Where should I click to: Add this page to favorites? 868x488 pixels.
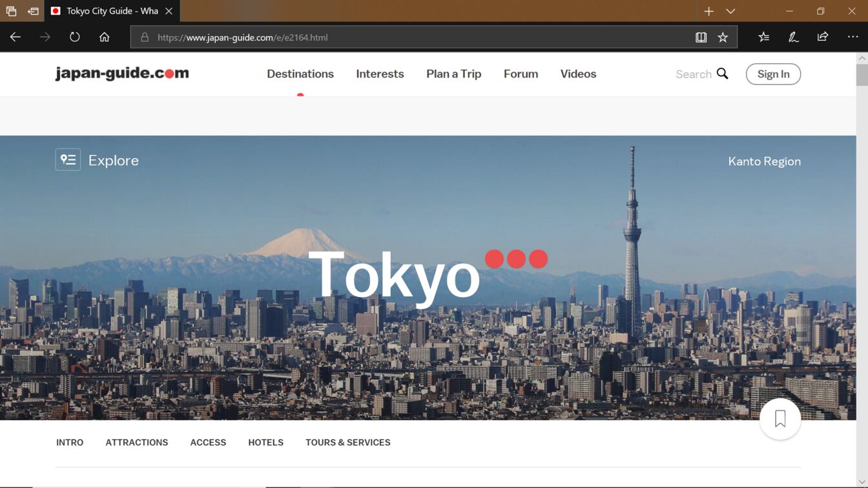[x=723, y=37]
